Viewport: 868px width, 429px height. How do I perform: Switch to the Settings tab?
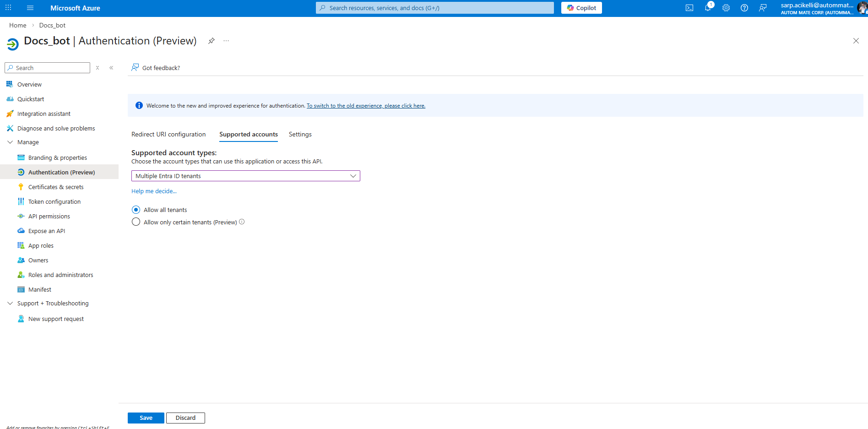click(300, 134)
